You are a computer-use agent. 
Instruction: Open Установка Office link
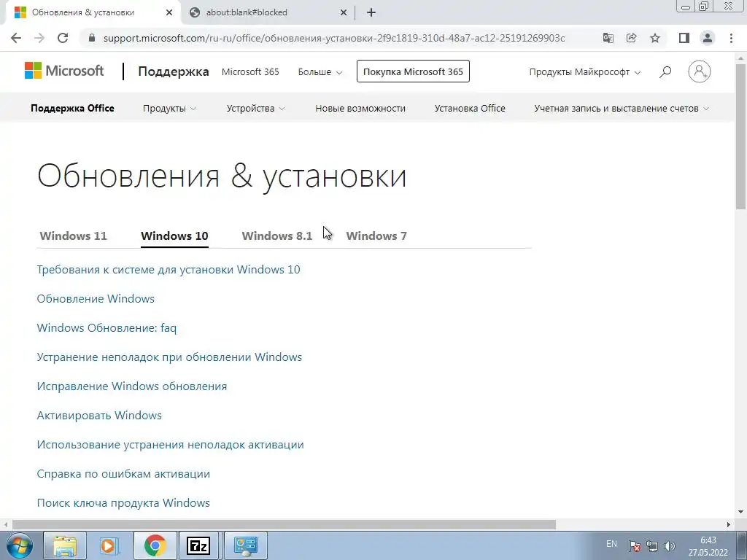(x=470, y=108)
